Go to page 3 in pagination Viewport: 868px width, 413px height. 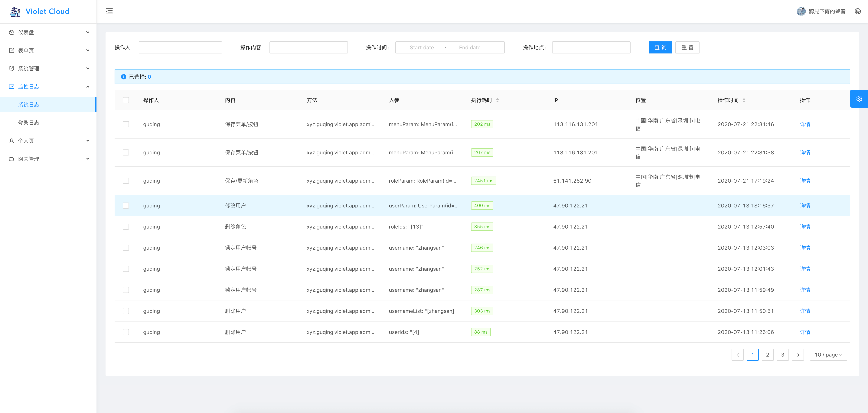[782, 355]
